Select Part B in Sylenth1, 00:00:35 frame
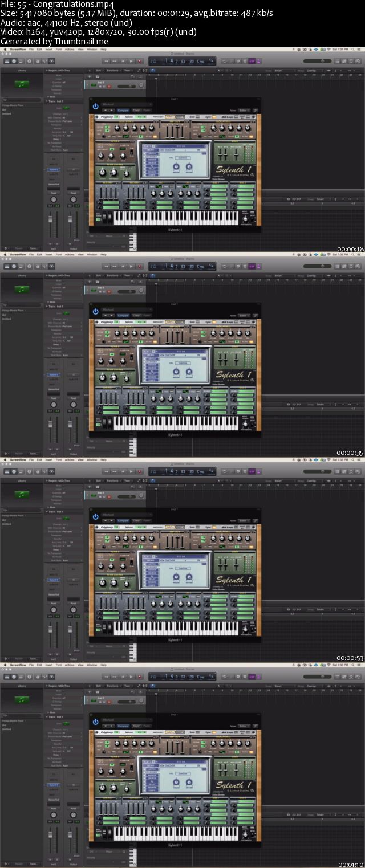This screenshot has height=868, width=365. (x=180, y=322)
